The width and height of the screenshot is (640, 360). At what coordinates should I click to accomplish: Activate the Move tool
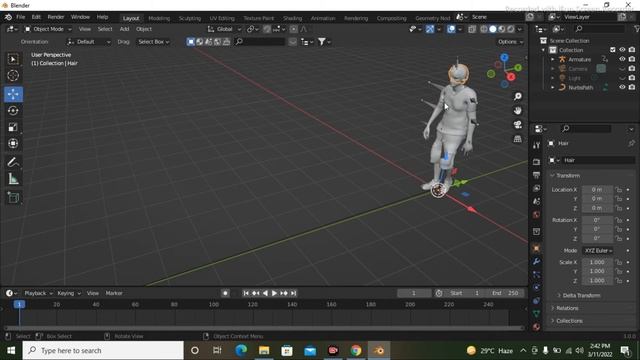pos(13,94)
